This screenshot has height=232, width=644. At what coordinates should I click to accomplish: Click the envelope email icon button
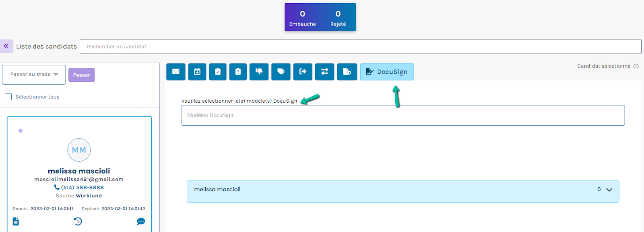[176, 72]
